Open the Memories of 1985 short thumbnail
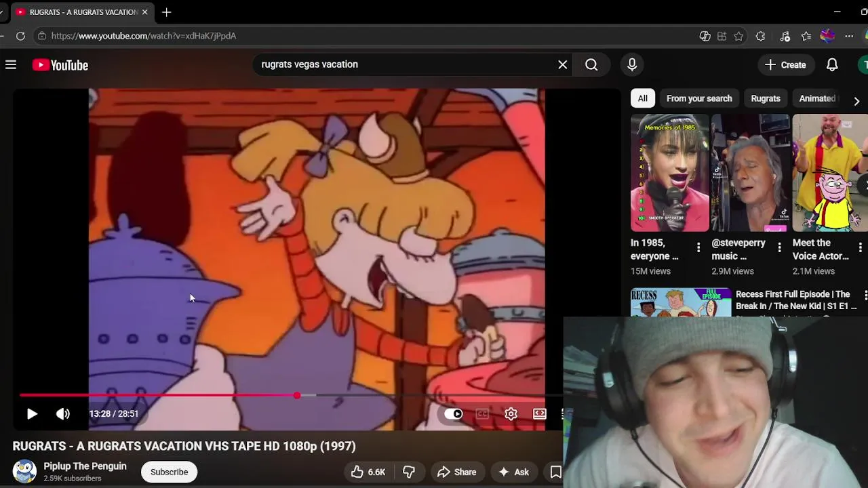The height and width of the screenshot is (488, 868). pos(670,173)
